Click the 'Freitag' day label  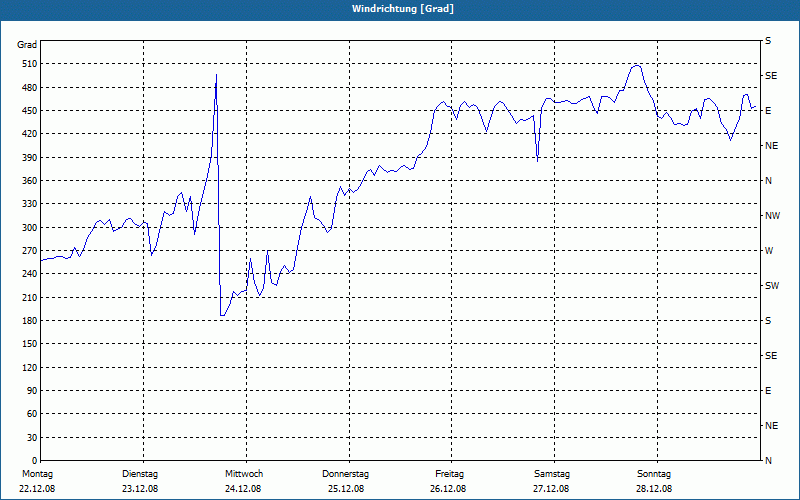[x=449, y=474]
